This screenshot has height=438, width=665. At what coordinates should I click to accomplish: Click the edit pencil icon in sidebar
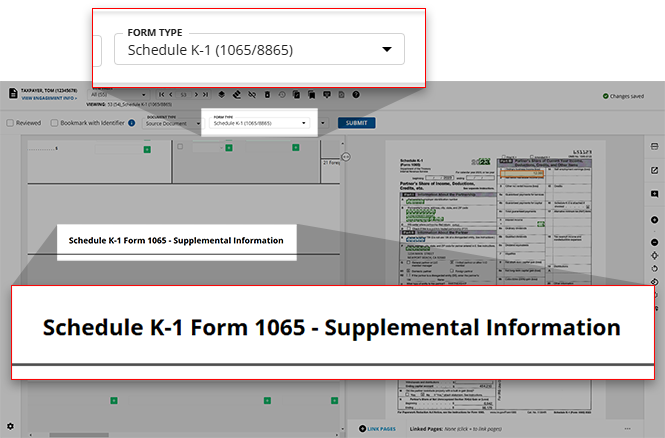point(654,170)
